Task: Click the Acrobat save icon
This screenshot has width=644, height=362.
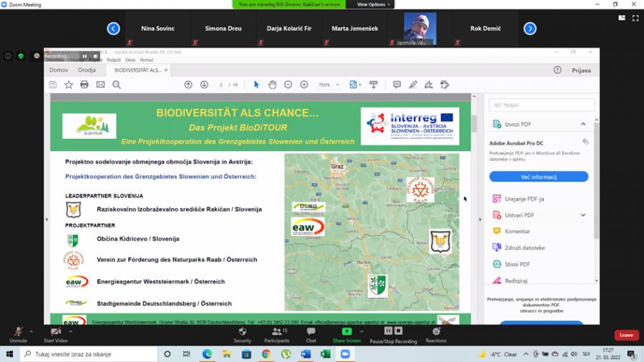Action: (52, 84)
